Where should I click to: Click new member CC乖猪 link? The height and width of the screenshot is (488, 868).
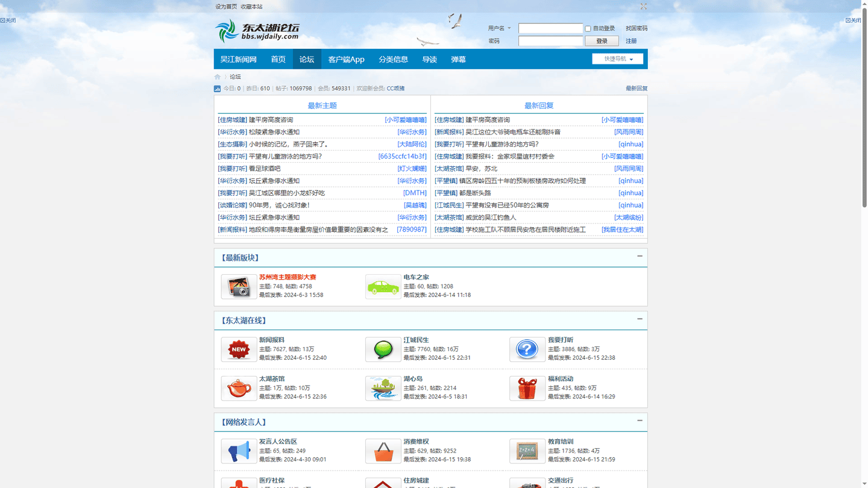395,89
